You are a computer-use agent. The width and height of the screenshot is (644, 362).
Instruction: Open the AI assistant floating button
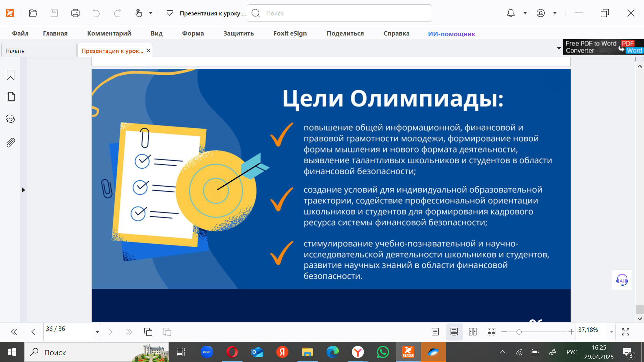pyautogui.click(x=622, y=280)
